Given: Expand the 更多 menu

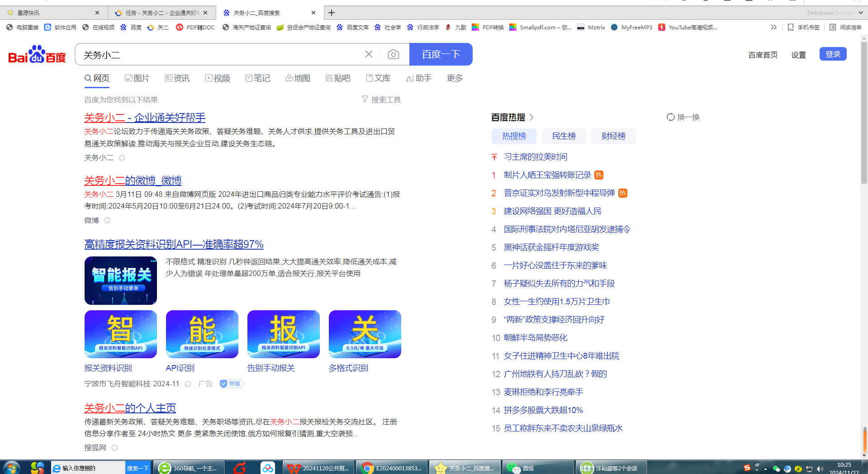Looking at the screenshot, I should [455, 78].
